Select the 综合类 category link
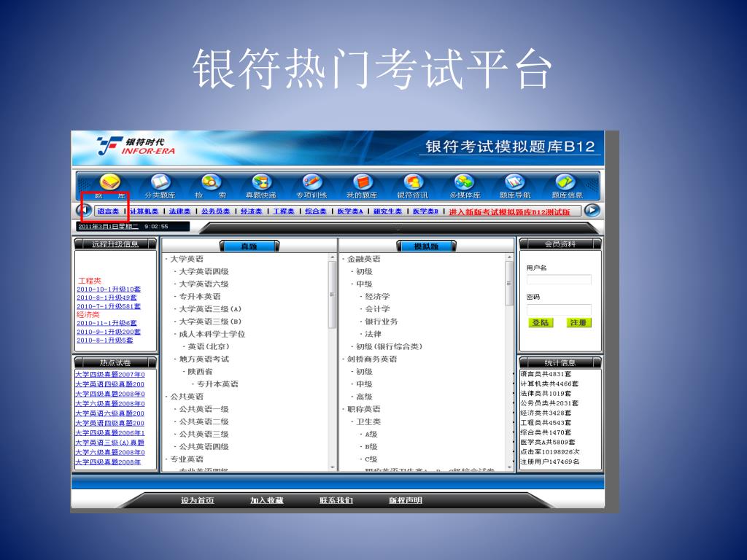Screen dimensions: 747x560 click(x=315, y=211)
